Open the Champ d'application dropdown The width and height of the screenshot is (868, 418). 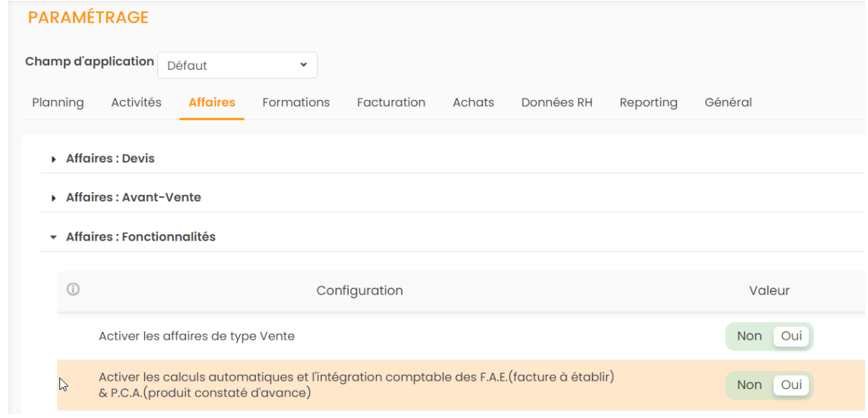237,65
